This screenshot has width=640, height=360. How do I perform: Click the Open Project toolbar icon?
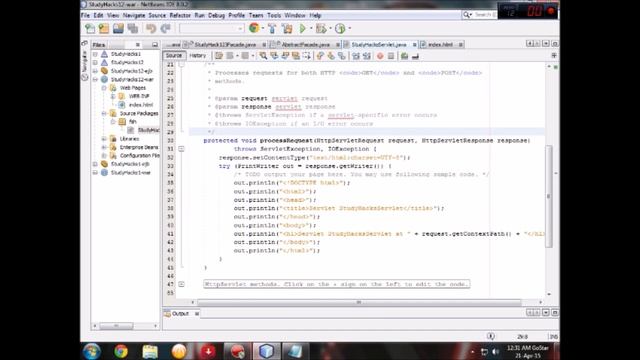pos(118,29)
